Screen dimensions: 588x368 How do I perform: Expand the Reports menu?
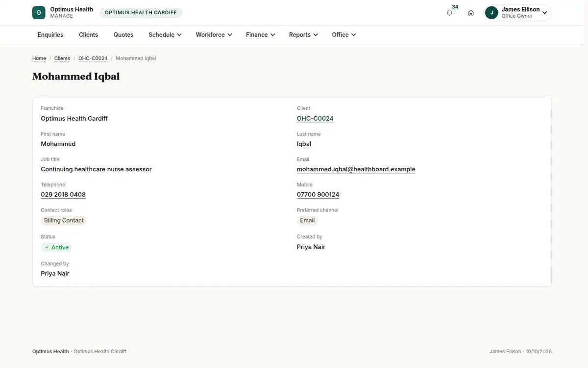click(303, 35)
